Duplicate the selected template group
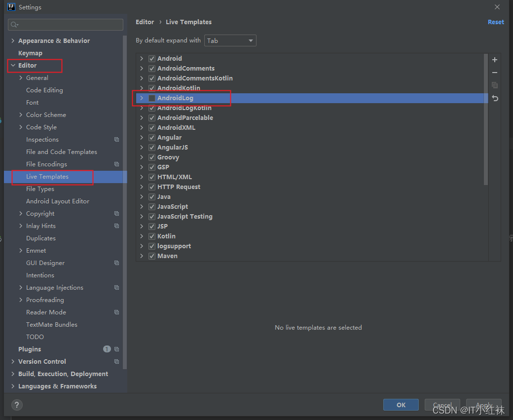Viewport: 513px width, 420px height. click(x=495, y=85)
